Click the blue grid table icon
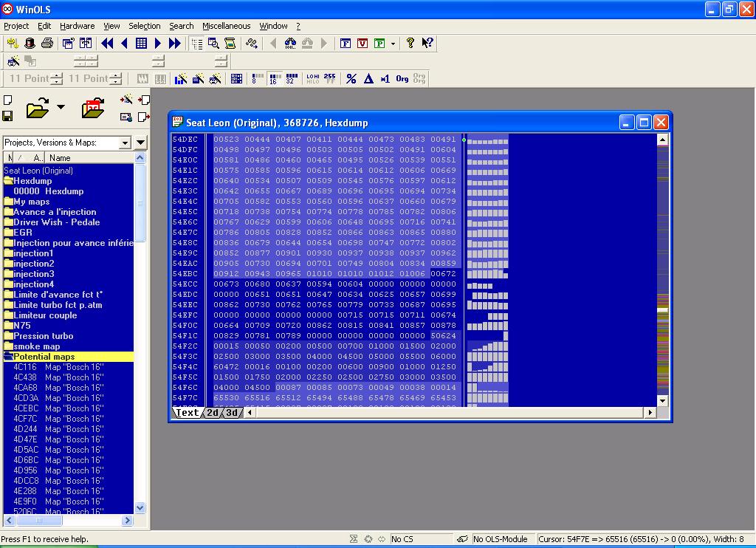Image resolution: width=756 pixels, height=548 pixels. 141,44
